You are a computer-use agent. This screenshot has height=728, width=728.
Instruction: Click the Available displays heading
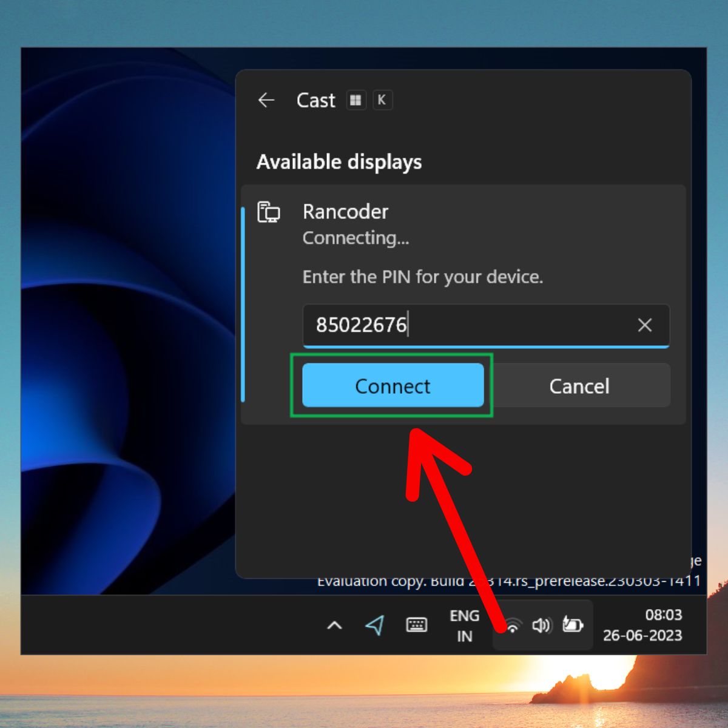click(339, 162)
